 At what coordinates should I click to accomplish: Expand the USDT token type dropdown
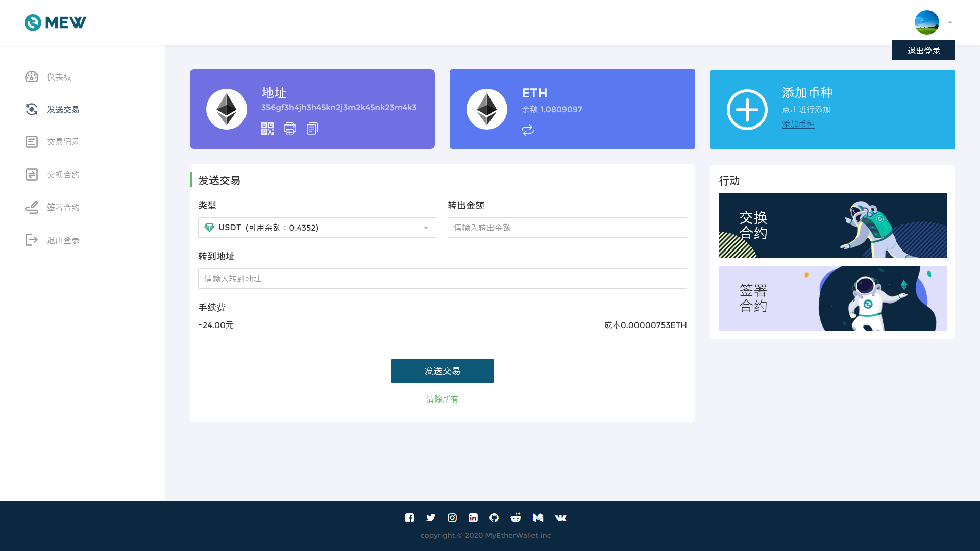point(317,228)
